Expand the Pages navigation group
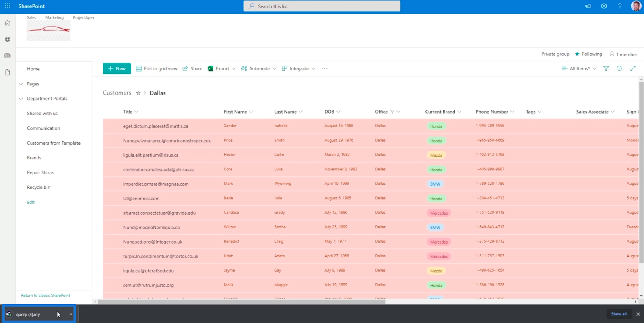The image size is (644, 323). (x=21, y=84)
